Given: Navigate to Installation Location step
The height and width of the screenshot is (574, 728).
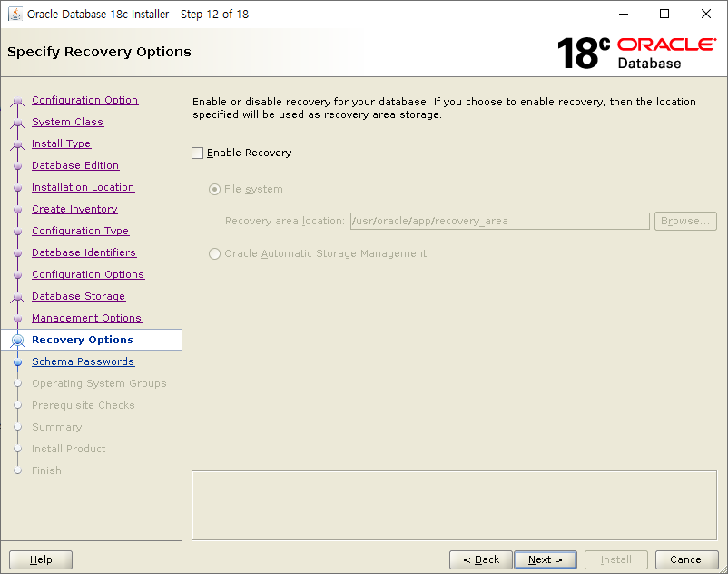Looking at the screenshot, I should pos(84,188).
